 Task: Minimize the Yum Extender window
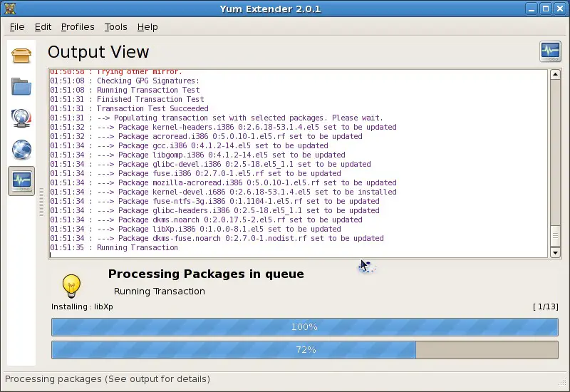click(x=532, y=9)
